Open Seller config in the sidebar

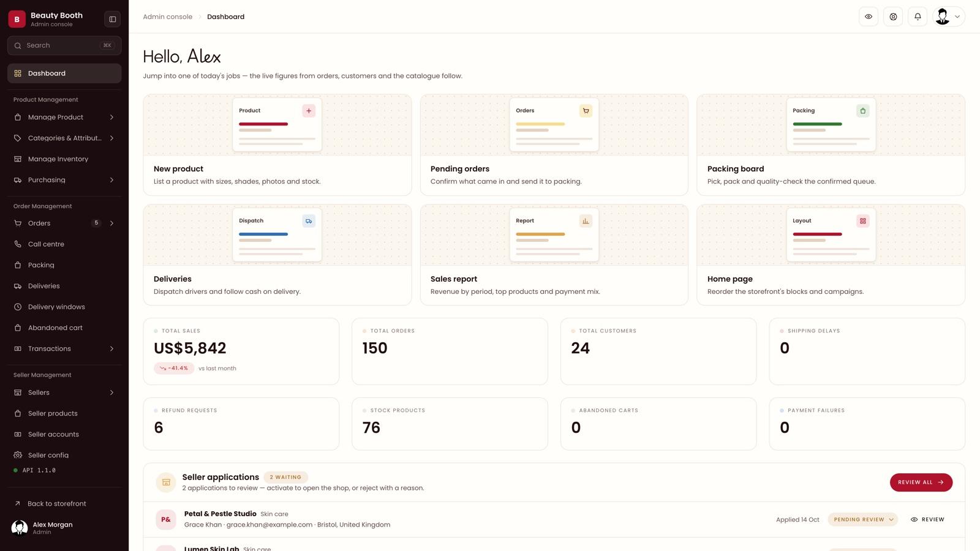pyautogui.click(x=64, y=455)
